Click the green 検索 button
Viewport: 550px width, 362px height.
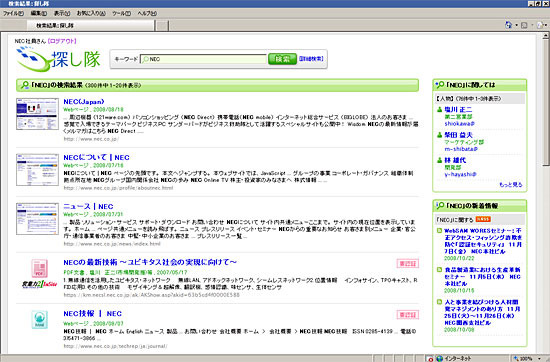pos(282,59)
